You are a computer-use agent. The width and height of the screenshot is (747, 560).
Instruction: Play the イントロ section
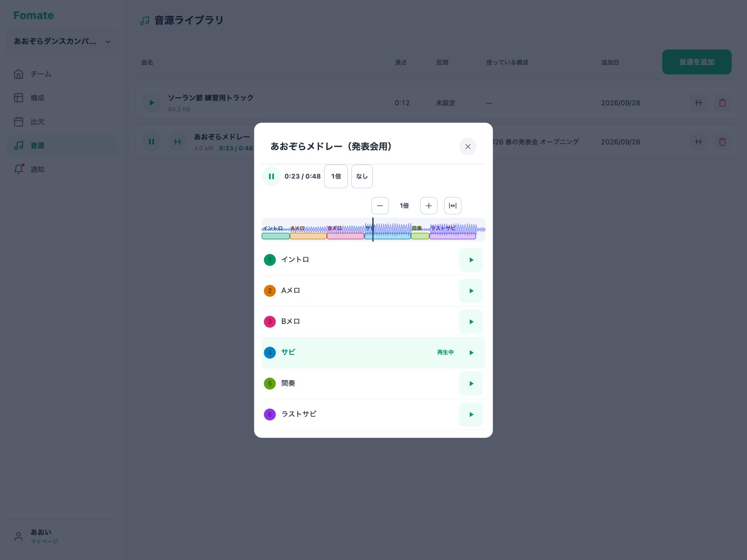471,260
